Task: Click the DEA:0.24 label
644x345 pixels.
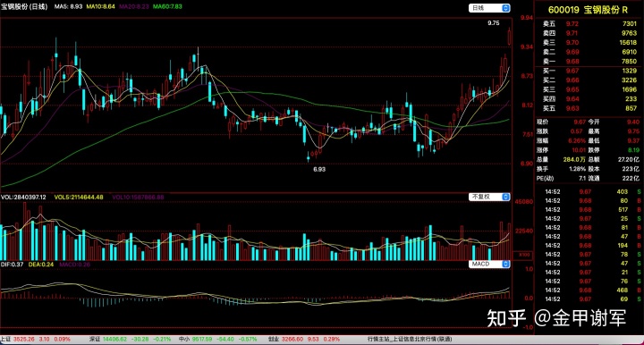Action: [41, 265]
